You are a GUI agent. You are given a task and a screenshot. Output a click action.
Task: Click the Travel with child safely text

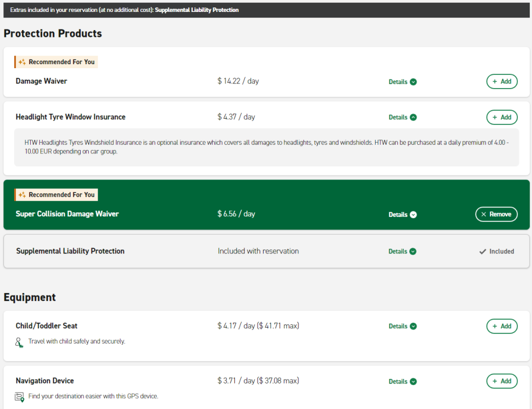(77, 341)
